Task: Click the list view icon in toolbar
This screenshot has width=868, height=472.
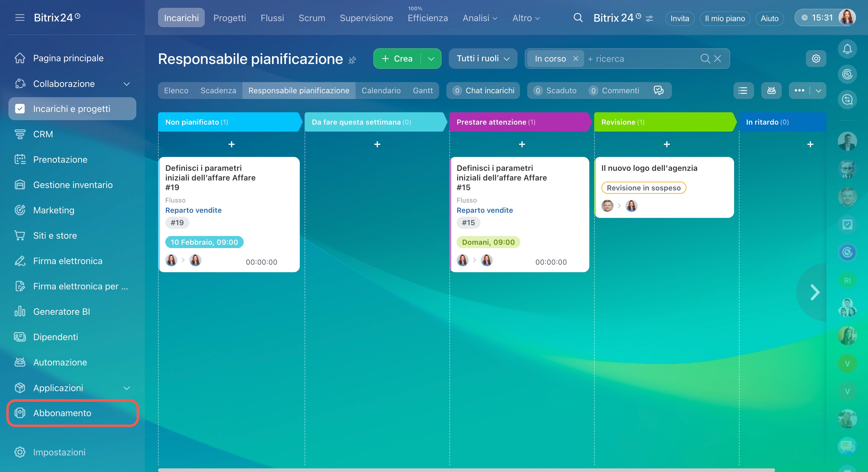Action: pyautogui.click(x=743, y=90)
